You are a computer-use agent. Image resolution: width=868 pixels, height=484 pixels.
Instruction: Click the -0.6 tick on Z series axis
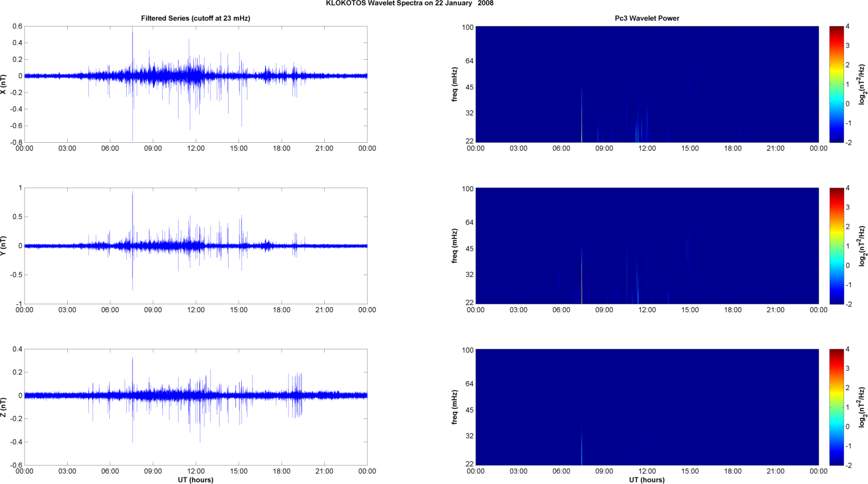click(x=16, y=465)
